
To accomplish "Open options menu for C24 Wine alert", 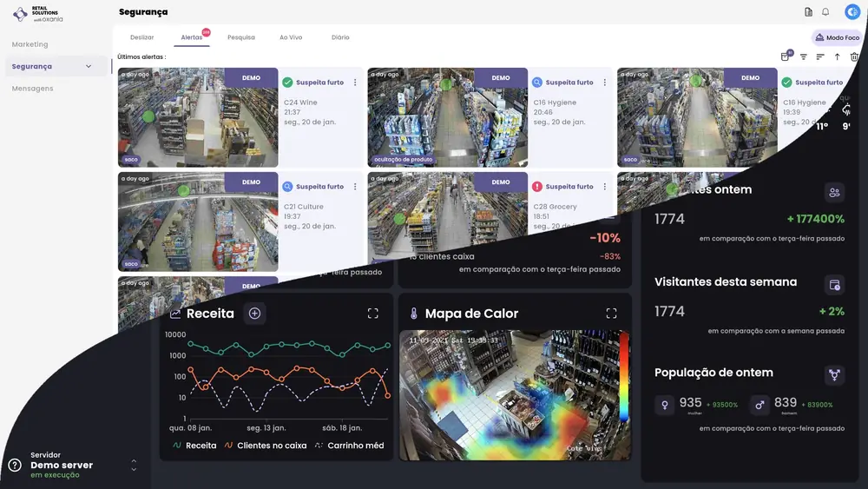I will pos(355,83).
